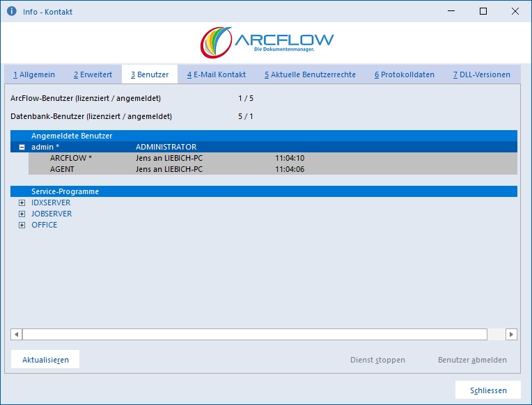Click the ADMINISTRATOR text
The width and height of the screenshot is (532, 405).
tap(166, 147)
